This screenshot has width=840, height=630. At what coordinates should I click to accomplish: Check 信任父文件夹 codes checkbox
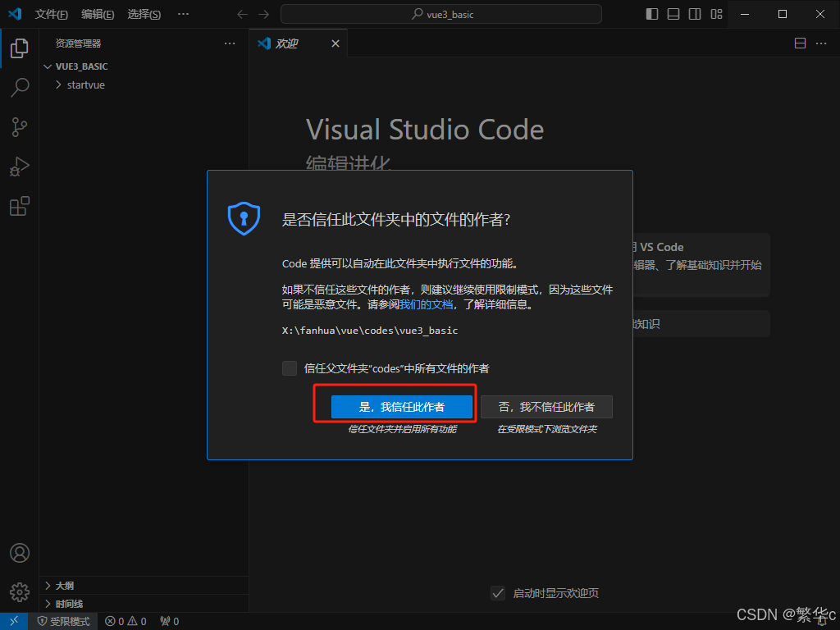(290, 368)
